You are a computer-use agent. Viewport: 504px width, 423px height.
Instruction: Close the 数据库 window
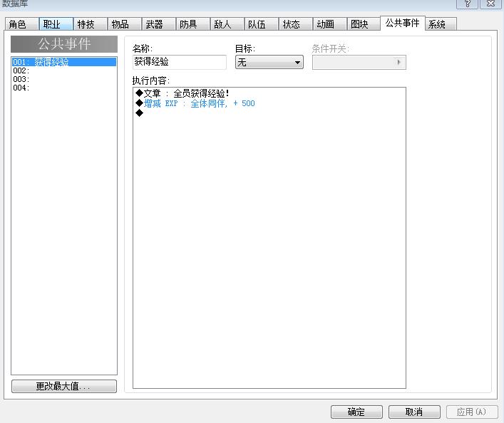(490, 4)
